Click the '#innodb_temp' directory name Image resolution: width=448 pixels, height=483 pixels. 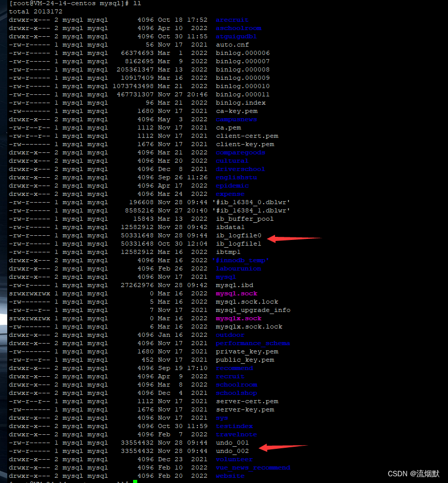pos(240,261)
